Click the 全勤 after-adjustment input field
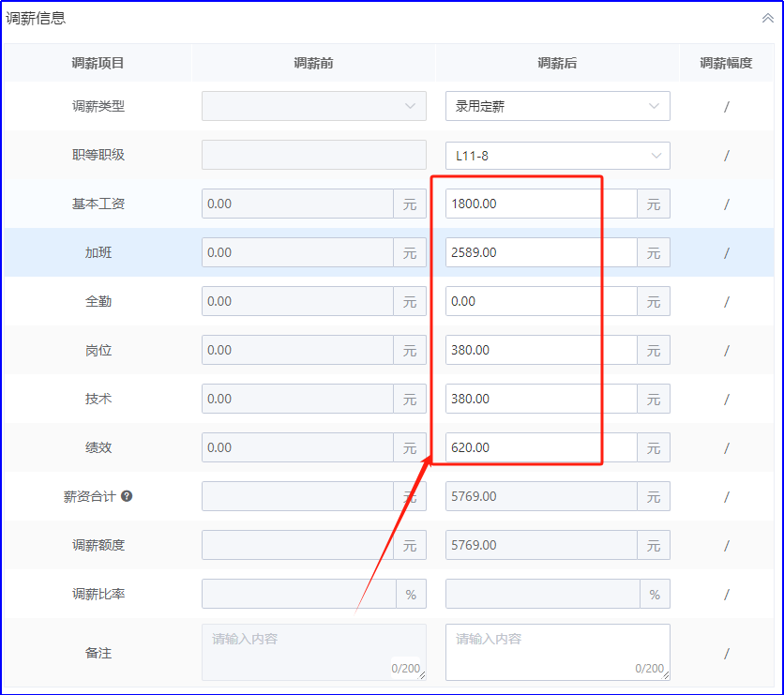The height and width of the screenshot is (695, 784). coord(540,301)
